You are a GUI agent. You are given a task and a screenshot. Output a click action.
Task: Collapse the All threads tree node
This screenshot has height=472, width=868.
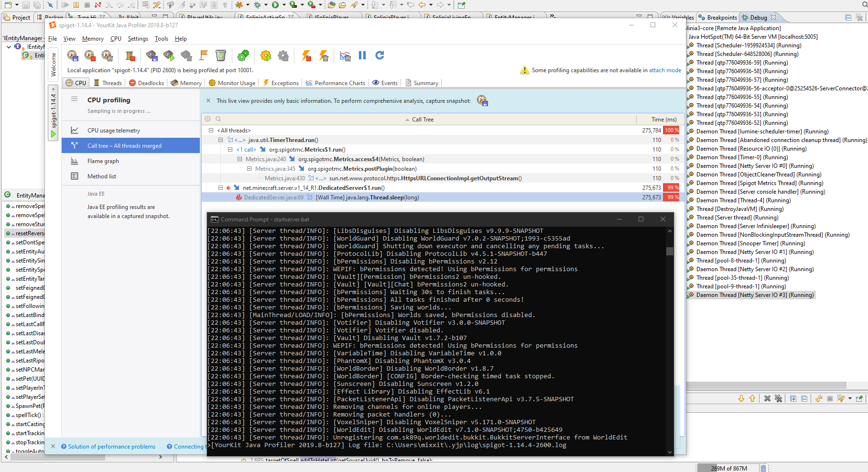coord(211,131)
